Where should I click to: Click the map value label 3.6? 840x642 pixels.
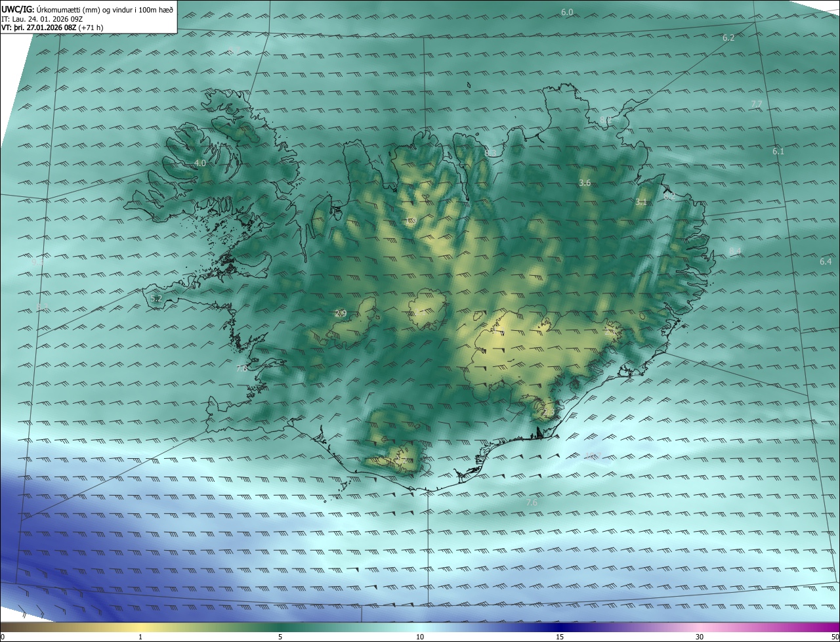585,182
